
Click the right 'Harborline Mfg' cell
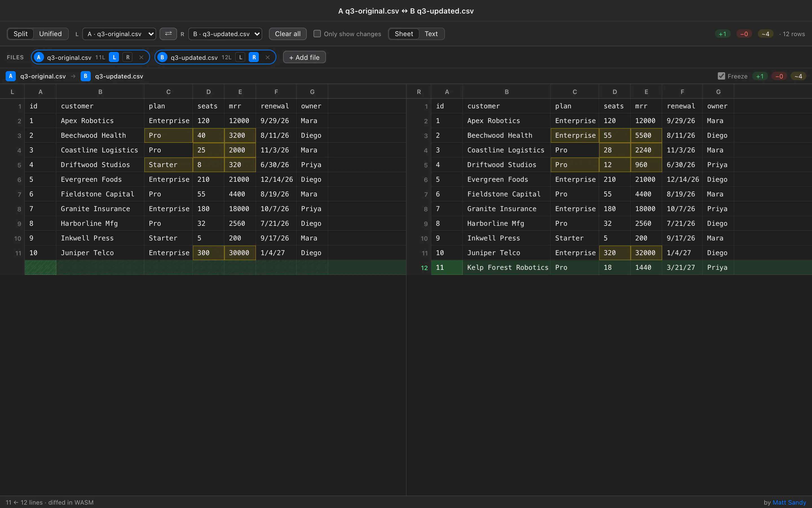point(507,224)
